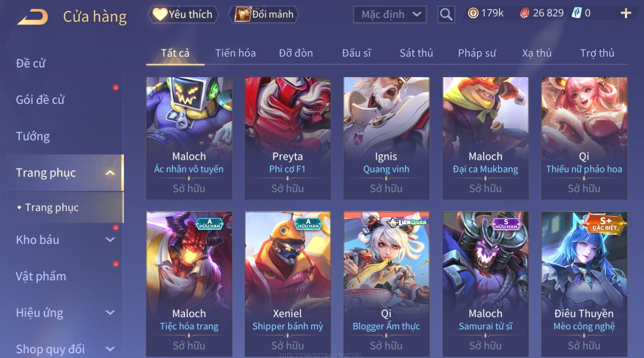Click the plus icon to add currency

626,13
